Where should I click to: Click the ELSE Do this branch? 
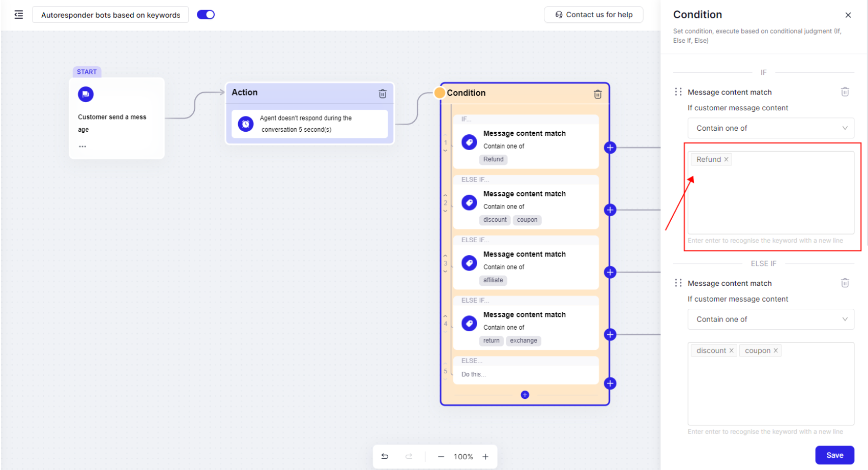(526, 374)
